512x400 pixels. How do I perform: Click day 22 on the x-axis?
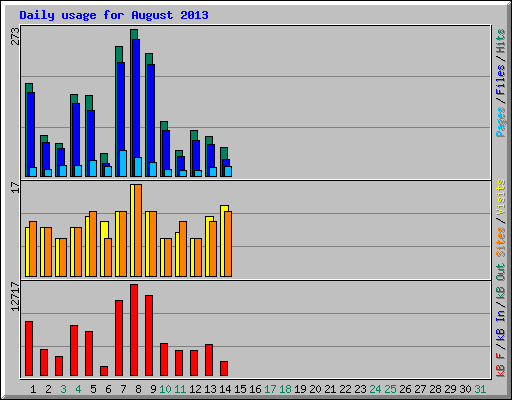[345, 389]
